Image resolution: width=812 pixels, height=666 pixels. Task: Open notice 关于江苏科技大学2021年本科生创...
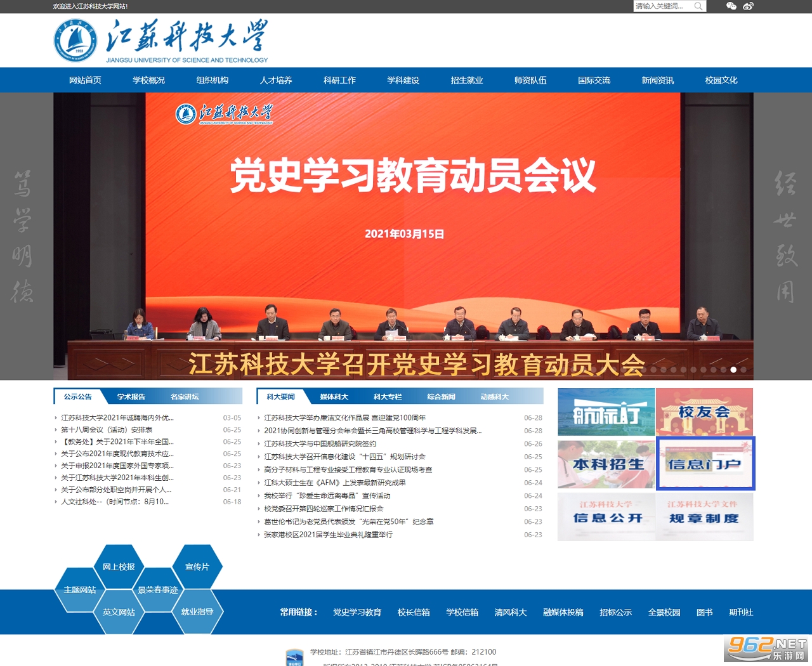117,478
